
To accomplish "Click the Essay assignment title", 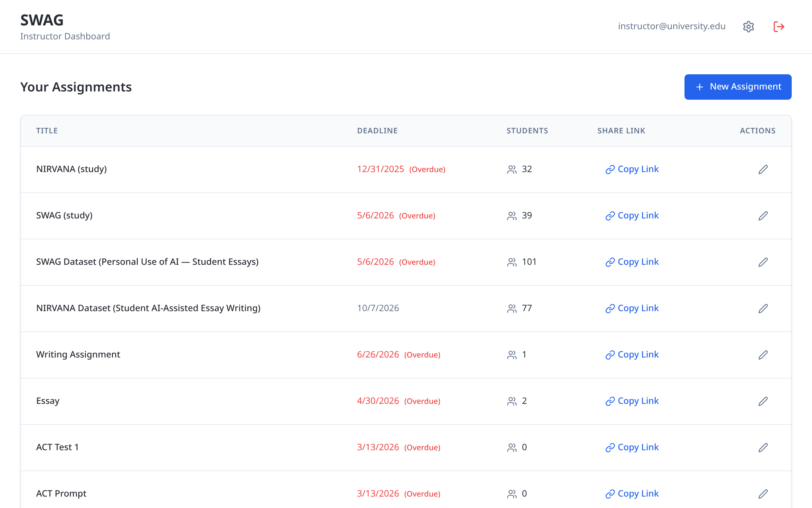I will pyautogui.click(x=48, y=401).
